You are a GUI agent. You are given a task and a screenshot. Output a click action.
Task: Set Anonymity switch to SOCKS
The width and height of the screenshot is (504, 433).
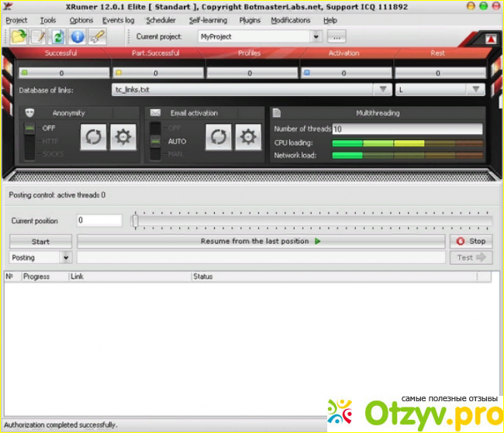pyautogui.click(x=53, y=153)
